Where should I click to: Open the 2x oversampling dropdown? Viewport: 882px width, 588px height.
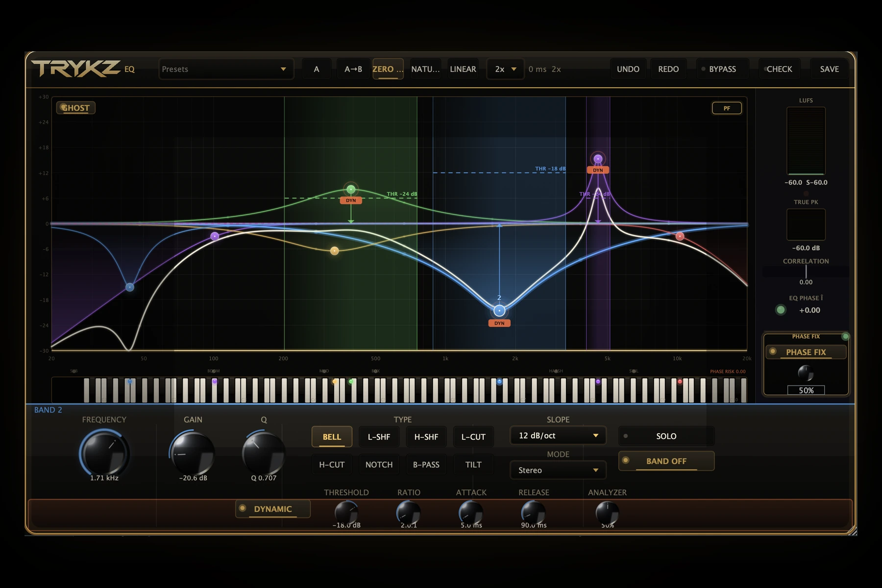coord(506,69)
